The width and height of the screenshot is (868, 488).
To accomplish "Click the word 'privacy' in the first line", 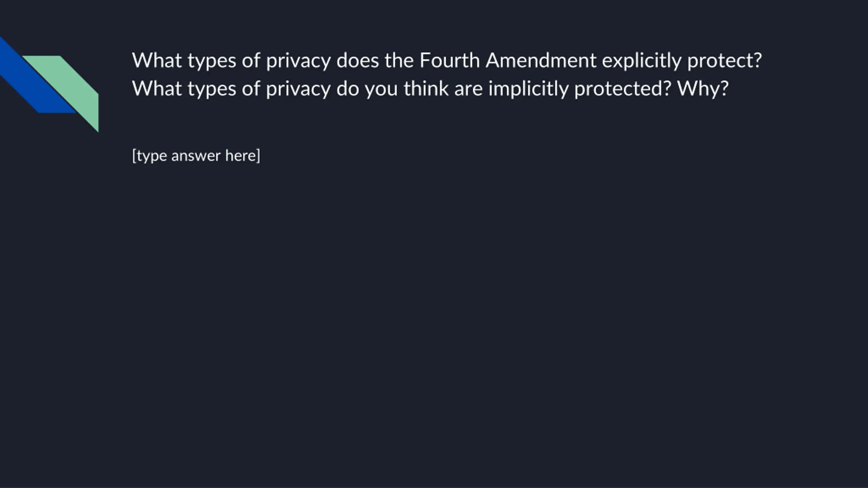I will tap(298, 61).
